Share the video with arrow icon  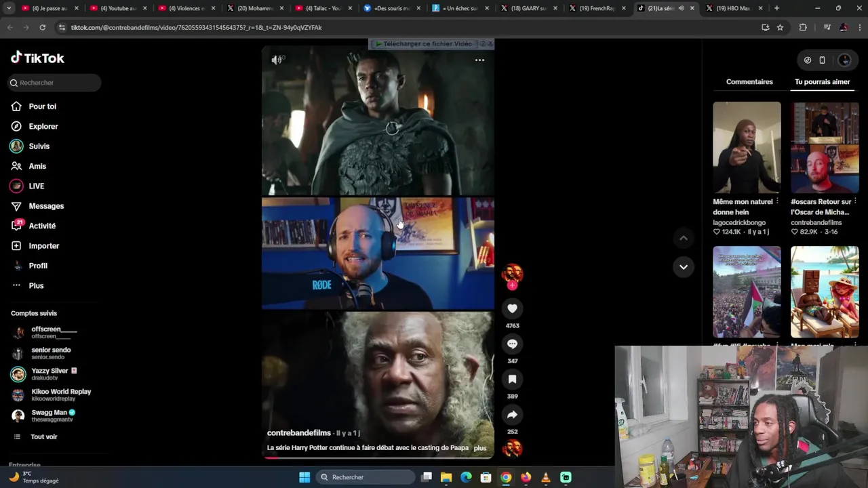512,414
